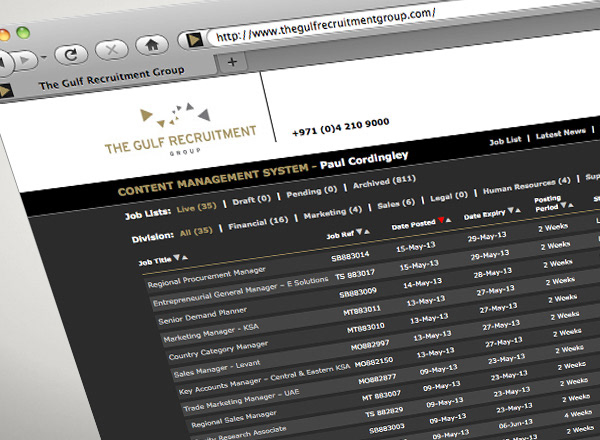Image resolution: width=600 pixels, height=440 pixels.
Task: Click the site favicon in address bar
Action: tap(194, 39)
